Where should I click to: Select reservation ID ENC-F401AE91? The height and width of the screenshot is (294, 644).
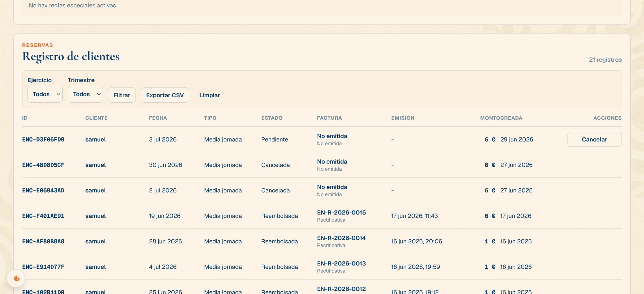pyautogui.click(x=43, y=216)
